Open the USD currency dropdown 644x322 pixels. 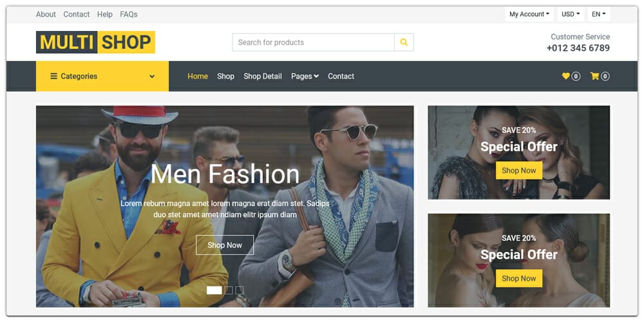coord(571,14)
